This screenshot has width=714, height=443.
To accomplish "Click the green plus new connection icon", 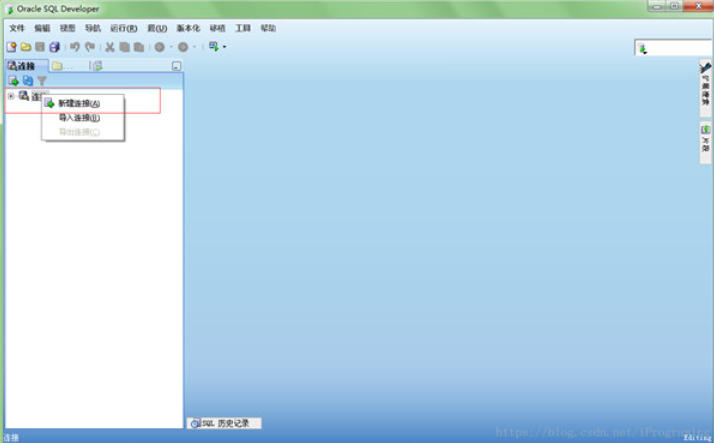I will tap(13, 81).
